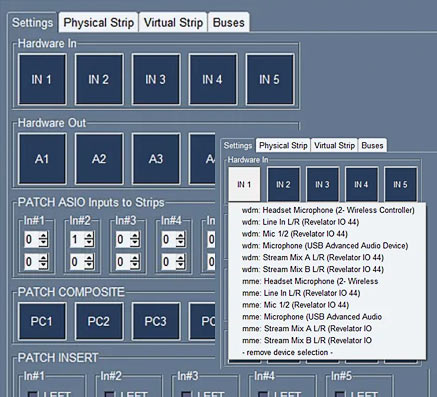This screenshot has height=397, width=437.
Task: Click highlighted IN 1 in small overlay window
Action: (244, 184)
